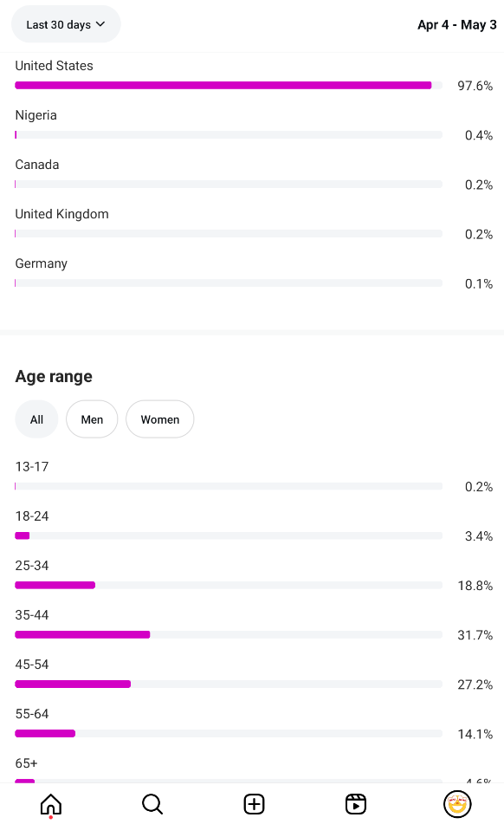
Task: Click the 25-34 age range label
Action: (x=32, y=566)
